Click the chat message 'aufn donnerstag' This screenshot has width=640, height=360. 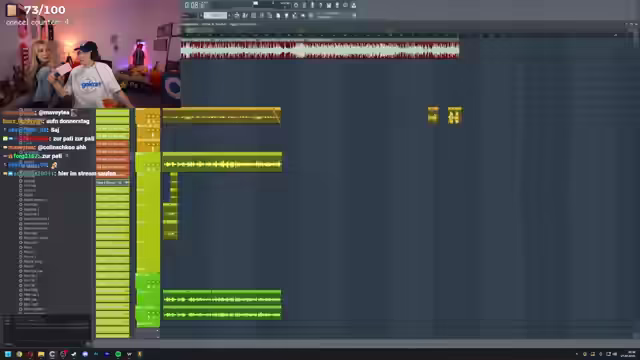(x=68, y=121)
